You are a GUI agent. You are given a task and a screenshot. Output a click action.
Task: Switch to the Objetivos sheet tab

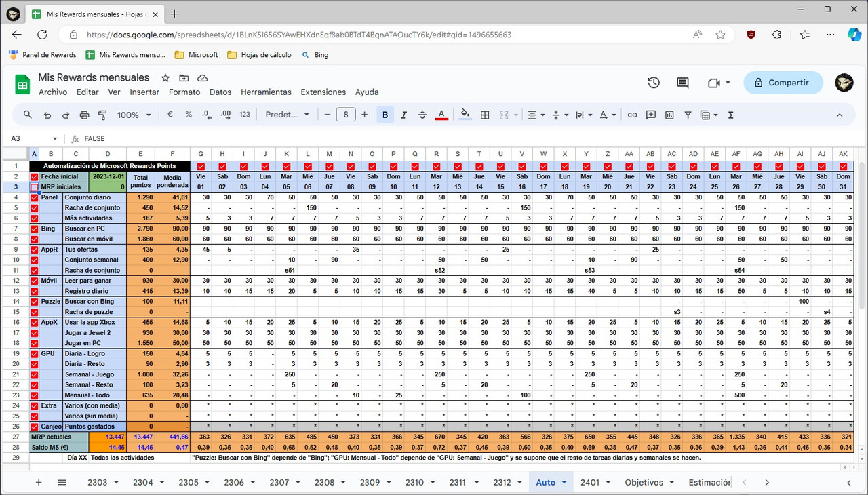[644, 483]
